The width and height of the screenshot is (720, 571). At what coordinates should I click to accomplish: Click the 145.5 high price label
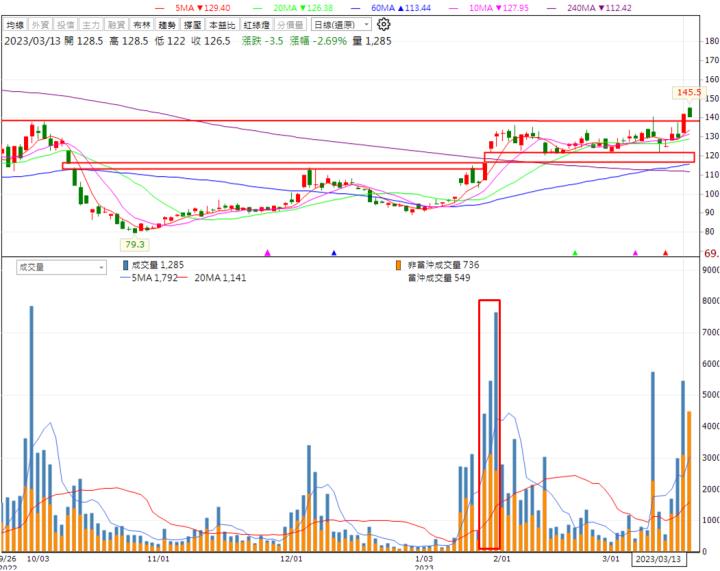[x=689, y=92]
